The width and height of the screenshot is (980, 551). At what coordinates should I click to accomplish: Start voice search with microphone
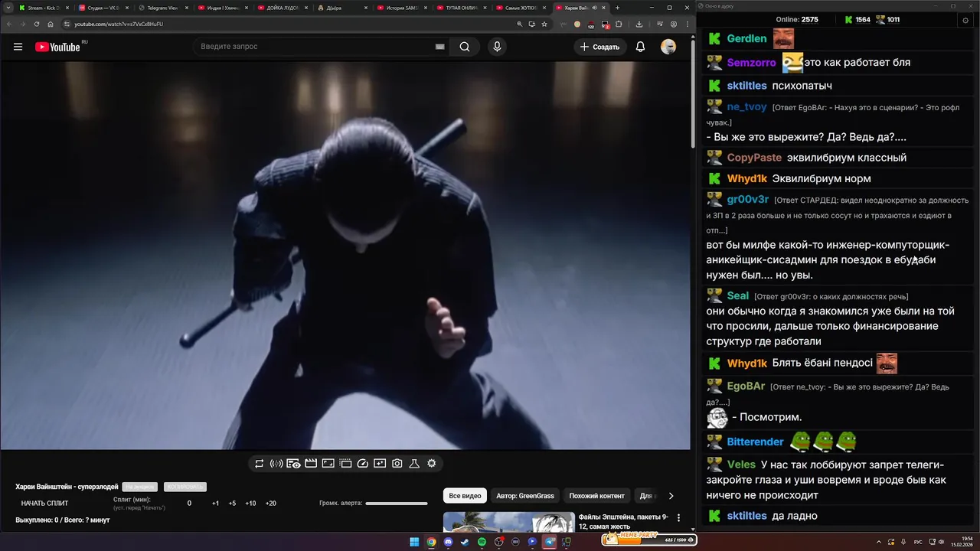[497, 47]
